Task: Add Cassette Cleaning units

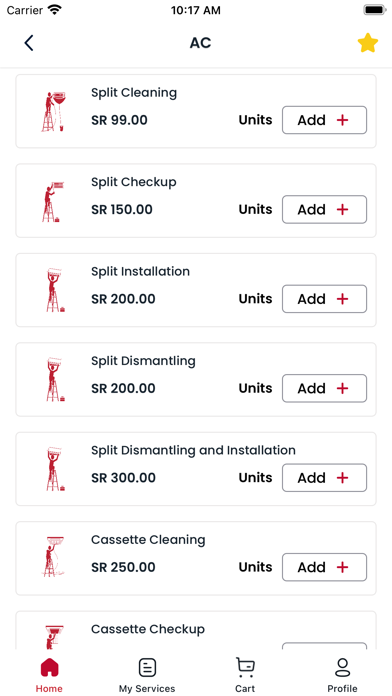Action: pyautogui.click(x=325, y=567)
